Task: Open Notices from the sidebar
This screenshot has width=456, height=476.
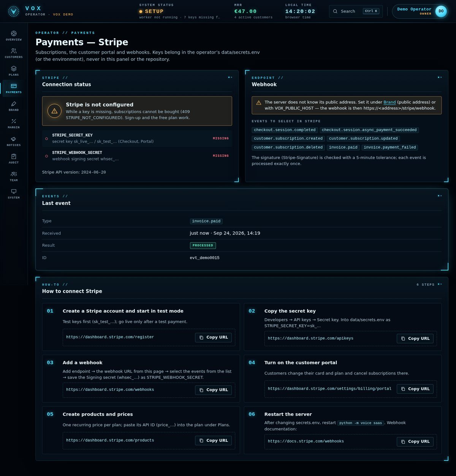Action: click(14, 141)
